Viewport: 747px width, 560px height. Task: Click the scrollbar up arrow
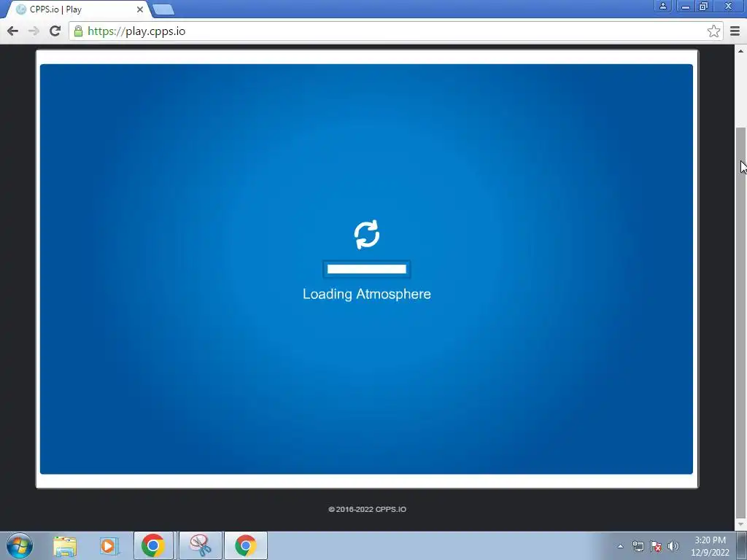740,51
